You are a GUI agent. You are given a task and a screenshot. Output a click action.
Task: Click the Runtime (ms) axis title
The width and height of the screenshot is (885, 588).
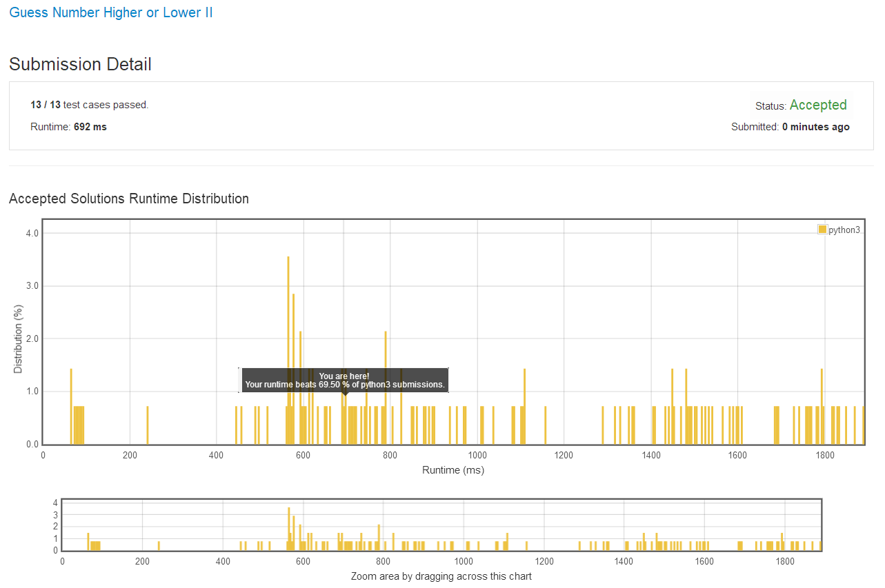tap(453, 470)
